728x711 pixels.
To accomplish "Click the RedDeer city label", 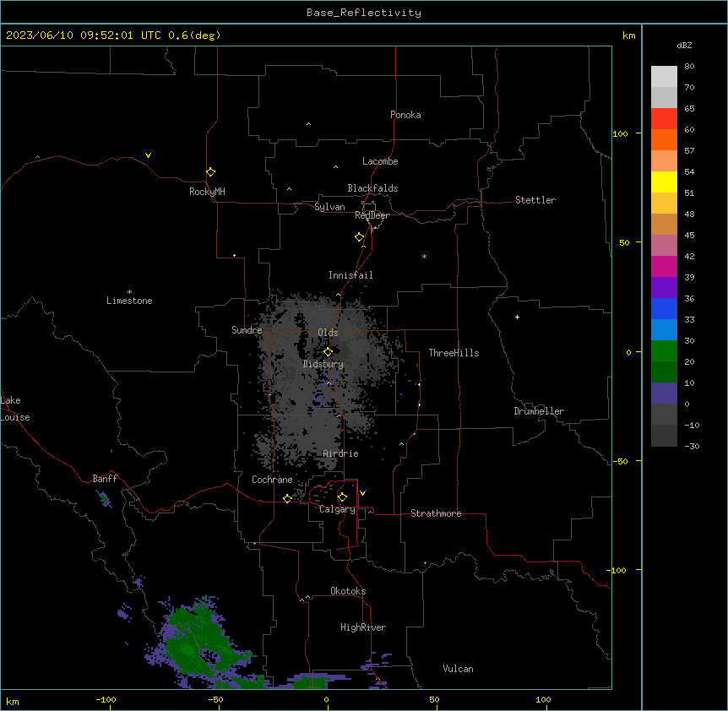I will click(372, 215).
